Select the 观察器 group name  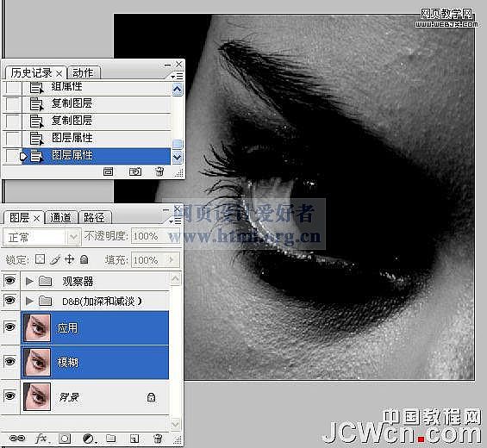point(78,281)
